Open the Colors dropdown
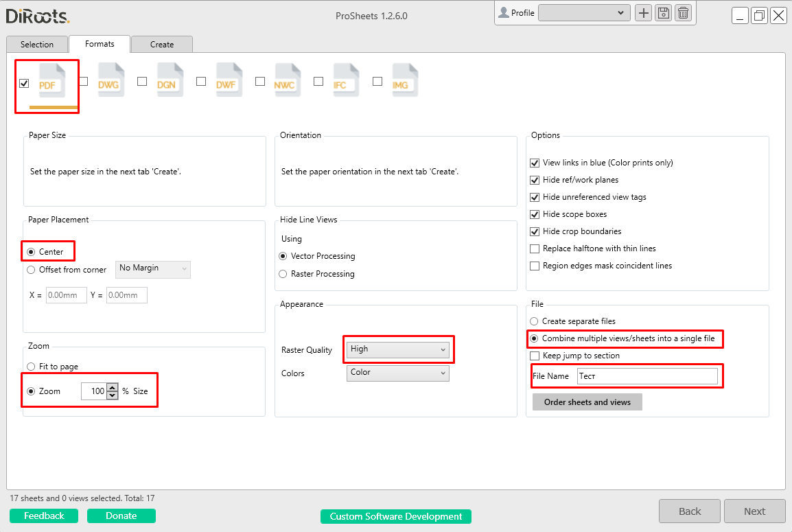This screenshot has width=792, height=532. (397, 373)
